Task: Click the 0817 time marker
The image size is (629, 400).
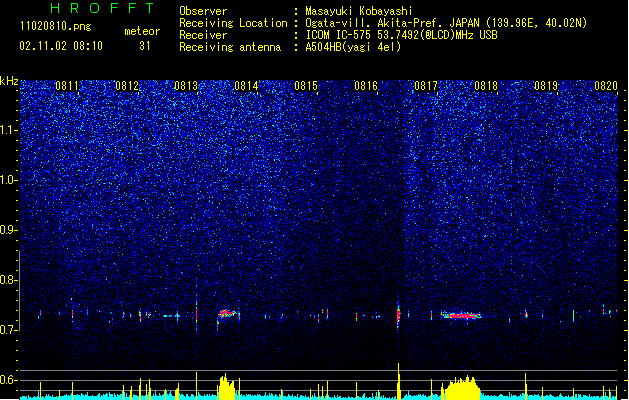Action: tap(426, 86)
